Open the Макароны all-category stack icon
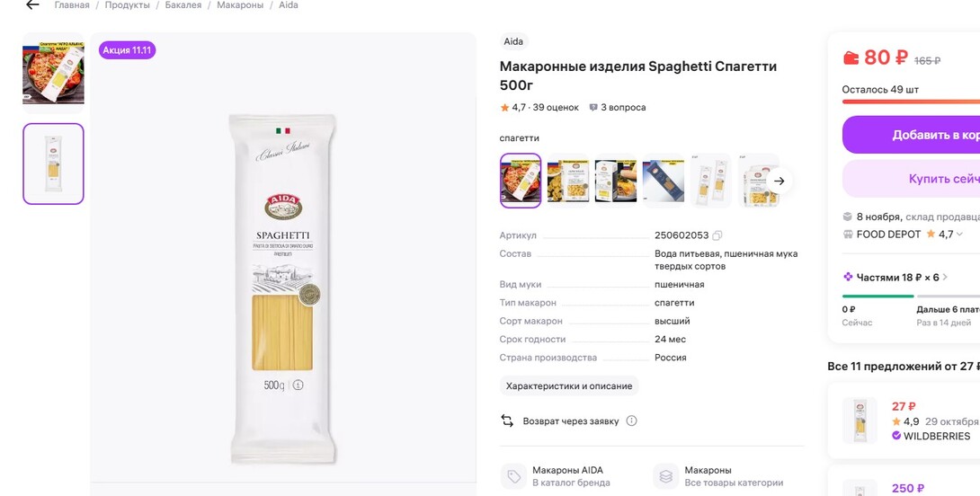 pyautogui.click(x=666, y=476)
